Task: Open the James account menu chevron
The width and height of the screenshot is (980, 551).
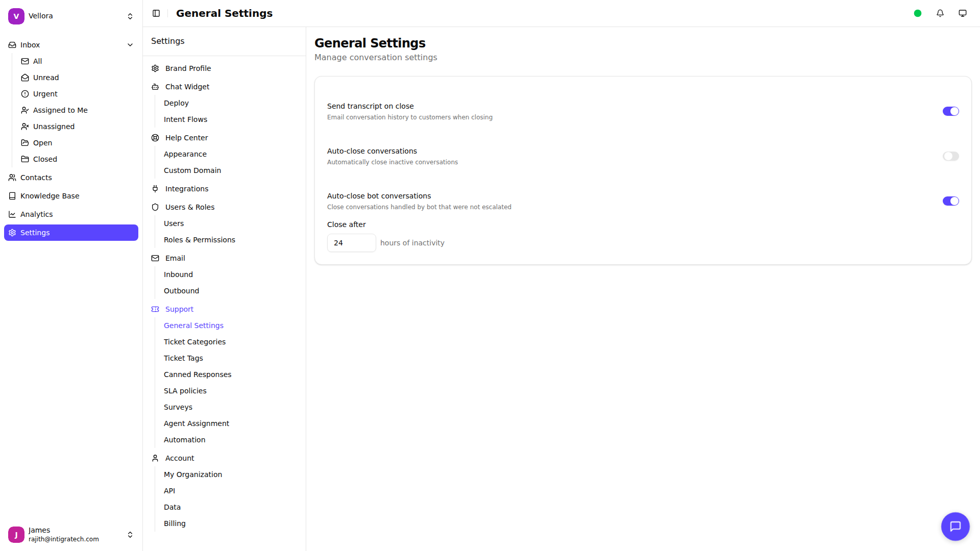Action: [x=130, y=535]
